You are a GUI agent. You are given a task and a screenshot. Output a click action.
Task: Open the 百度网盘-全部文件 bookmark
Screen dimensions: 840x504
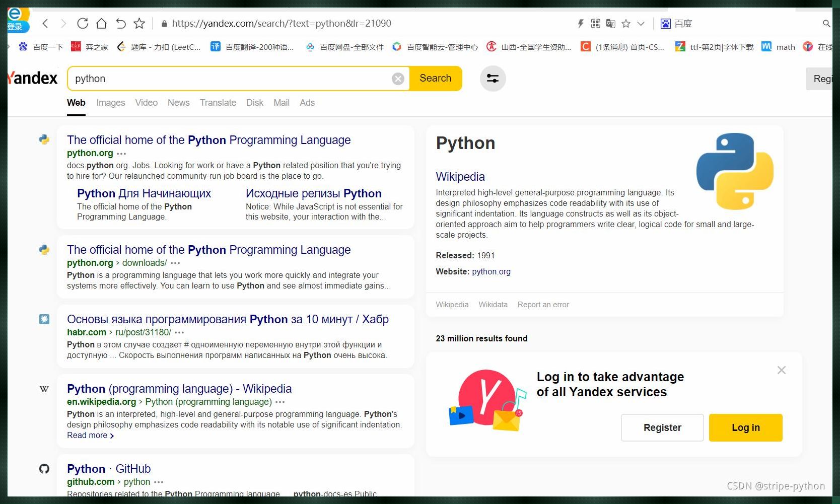click(x=345, y=47)
